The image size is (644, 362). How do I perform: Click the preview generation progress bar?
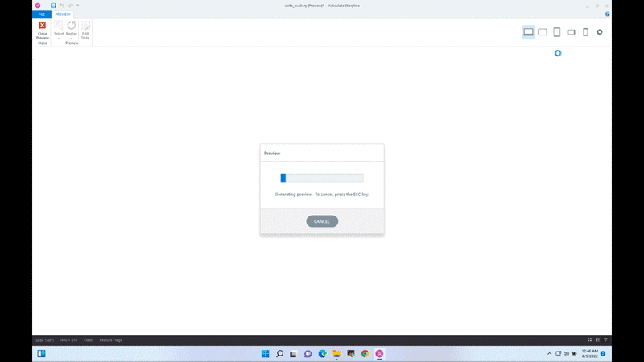[322, 178]
